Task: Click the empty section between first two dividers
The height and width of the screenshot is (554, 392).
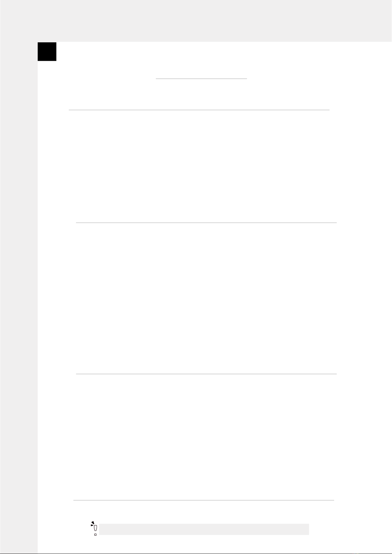Action: click(x=203, y=166)
